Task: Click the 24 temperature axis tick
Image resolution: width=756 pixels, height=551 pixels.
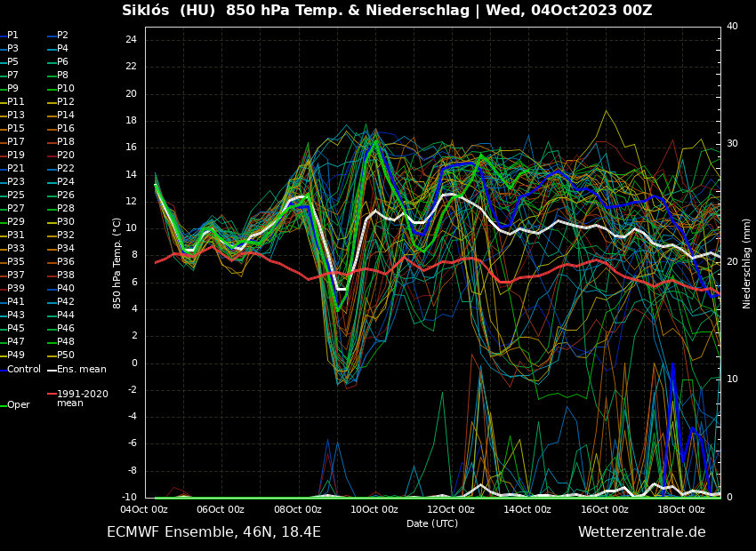Action: click(130, 40)
